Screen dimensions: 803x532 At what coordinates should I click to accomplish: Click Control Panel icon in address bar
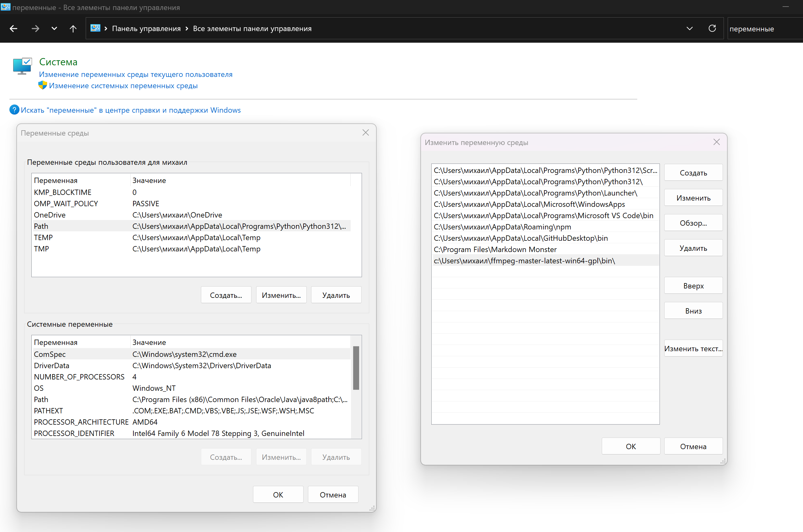pos(95,29)
